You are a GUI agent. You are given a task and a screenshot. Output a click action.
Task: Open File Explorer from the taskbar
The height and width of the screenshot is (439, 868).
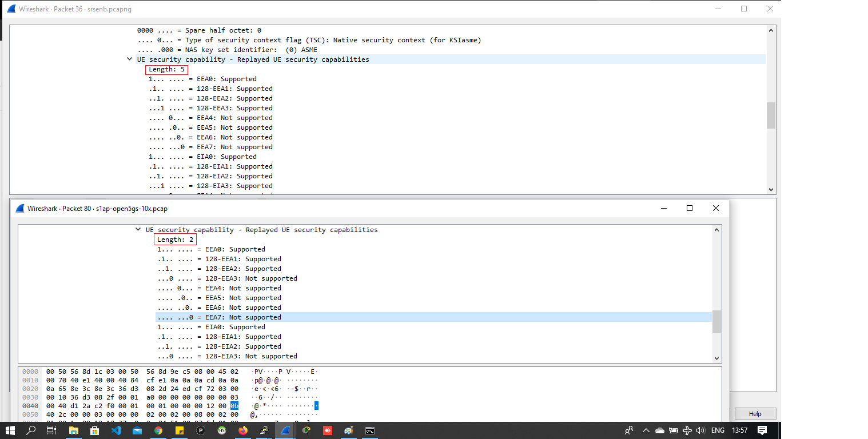pos(74,430)
